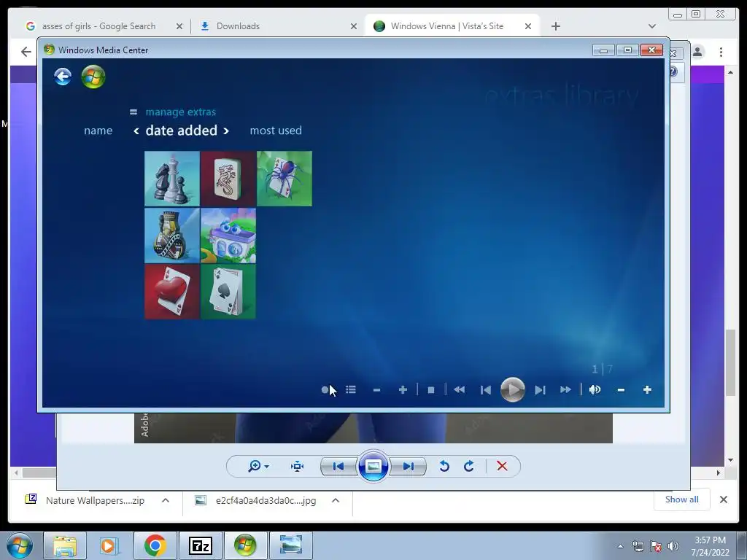The height and width of the screenshot is (560, 747).
Task: Sort extras by name
Action: pyautogui.click(x=98, y=131)
